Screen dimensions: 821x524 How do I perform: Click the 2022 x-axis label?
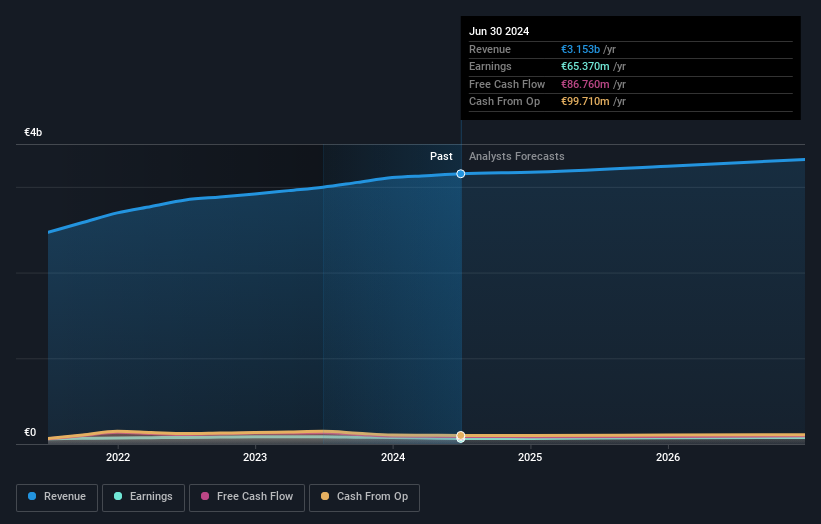pyautogui.click(x=118, y=457)
